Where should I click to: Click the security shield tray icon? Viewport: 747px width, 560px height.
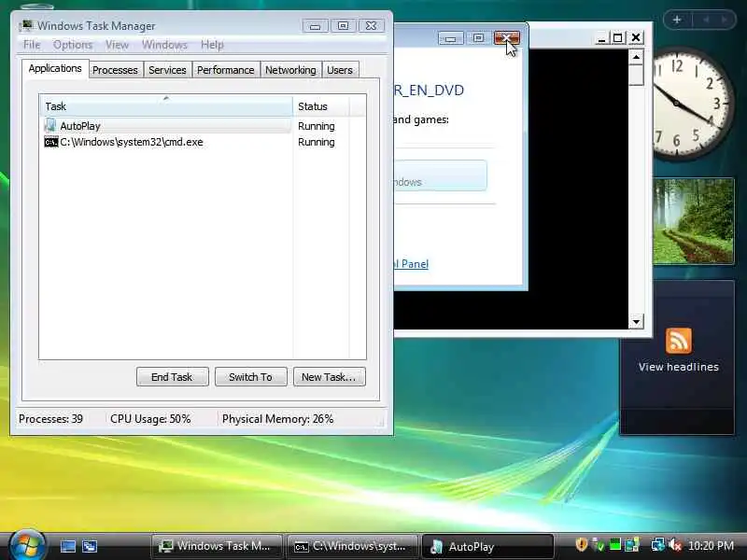(581, 544)
